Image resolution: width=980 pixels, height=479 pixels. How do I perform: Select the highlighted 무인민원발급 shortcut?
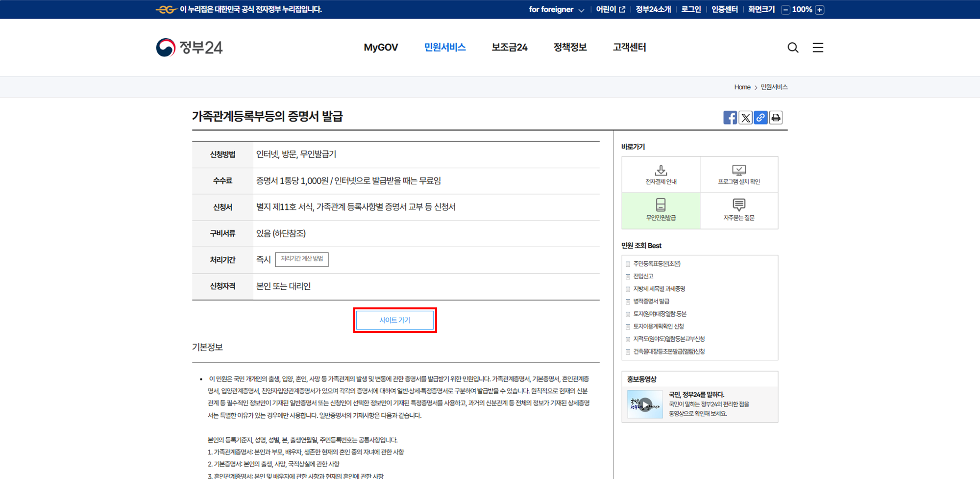coord(661,210)
